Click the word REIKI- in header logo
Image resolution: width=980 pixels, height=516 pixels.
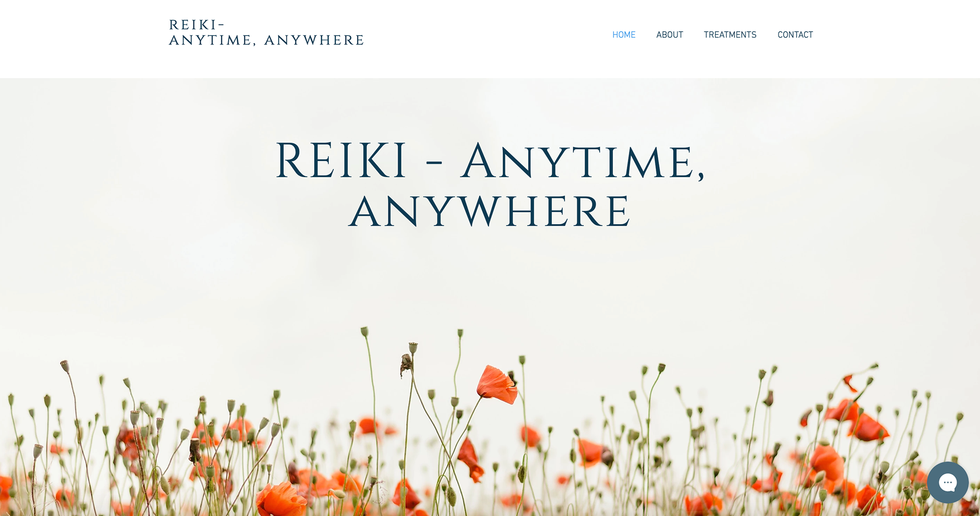click(x=197, y=25)
